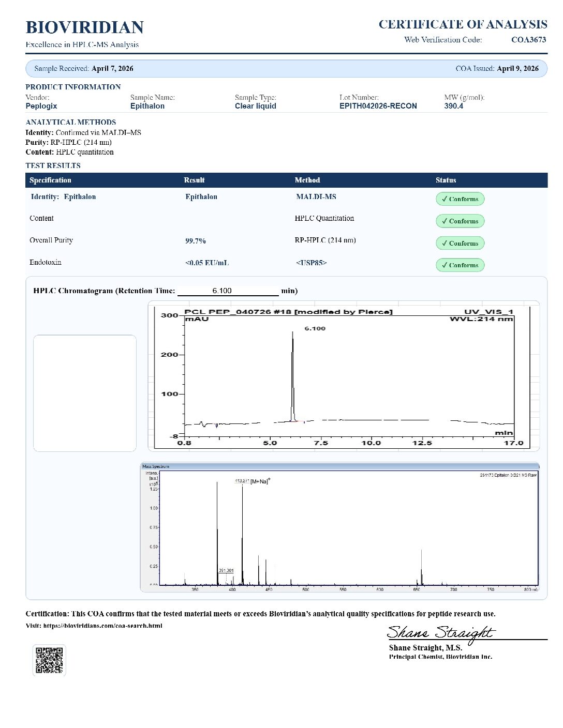Click the Specification column header
563x728 pixels.
(50, 180)
